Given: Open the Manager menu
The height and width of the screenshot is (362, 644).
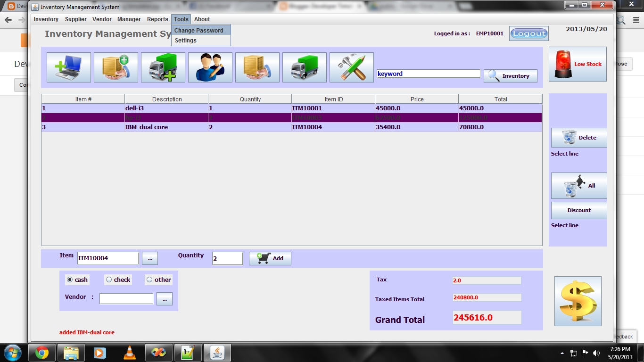Looking at the screenshot, I should [x=129, y=19].
